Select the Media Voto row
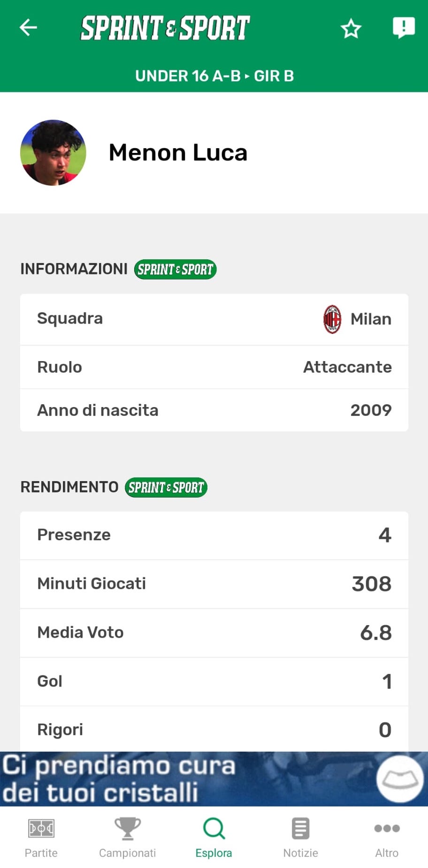The width and height of the screenshot is (428, 868). 214,633
